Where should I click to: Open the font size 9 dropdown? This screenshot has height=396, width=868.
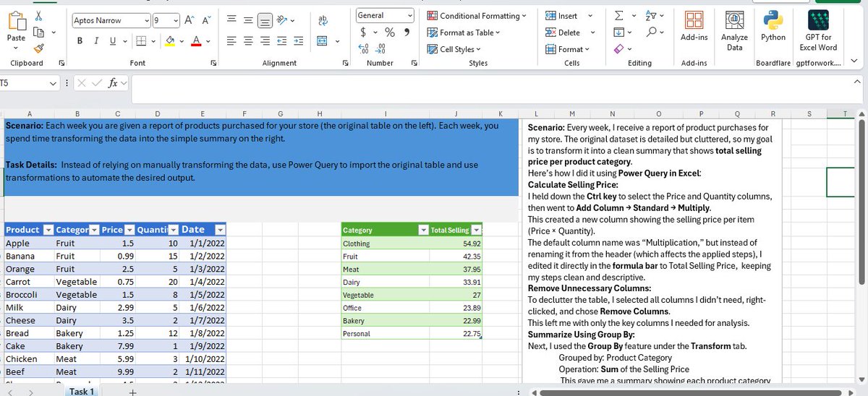pyautogui.click(x=176, y=21)
